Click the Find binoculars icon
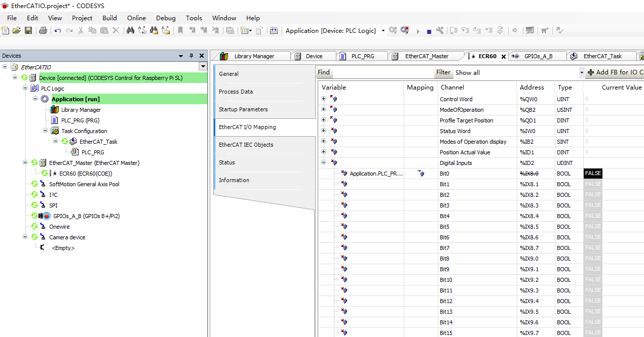Image resolution: width=644 pixels, height=337 pixels. 130,30
